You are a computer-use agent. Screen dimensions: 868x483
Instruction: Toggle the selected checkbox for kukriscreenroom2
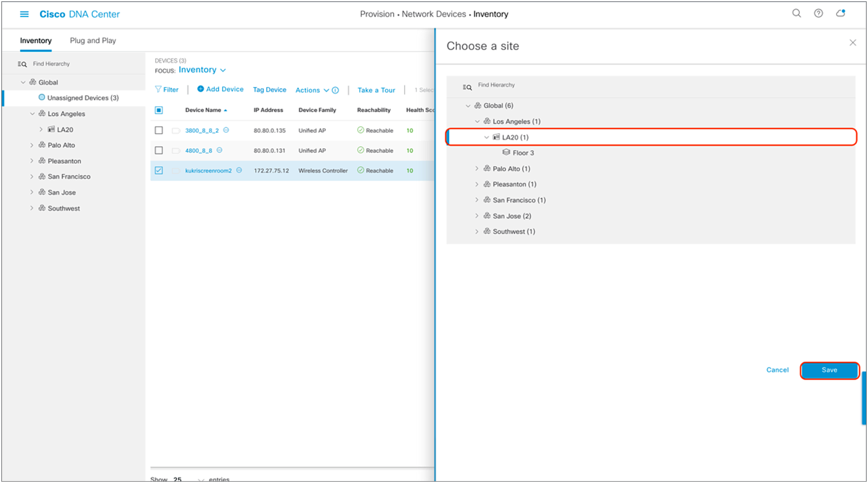(x=158, y=171)
